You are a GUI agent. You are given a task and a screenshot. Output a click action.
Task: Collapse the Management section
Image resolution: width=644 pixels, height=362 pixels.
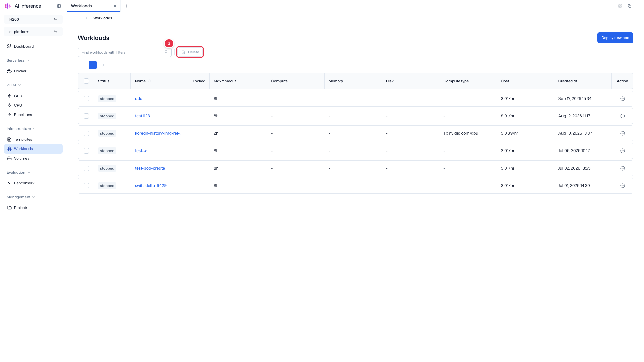21,197
